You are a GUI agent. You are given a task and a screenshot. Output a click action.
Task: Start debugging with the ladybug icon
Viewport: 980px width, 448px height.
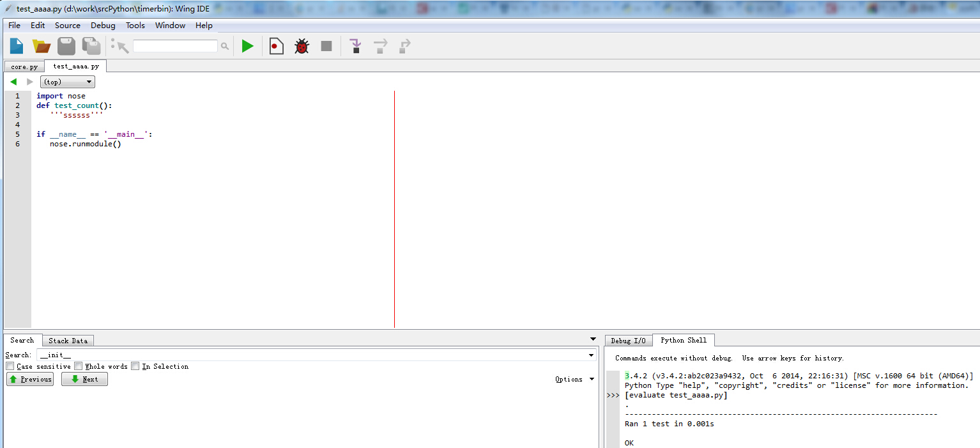pos(302,46)
